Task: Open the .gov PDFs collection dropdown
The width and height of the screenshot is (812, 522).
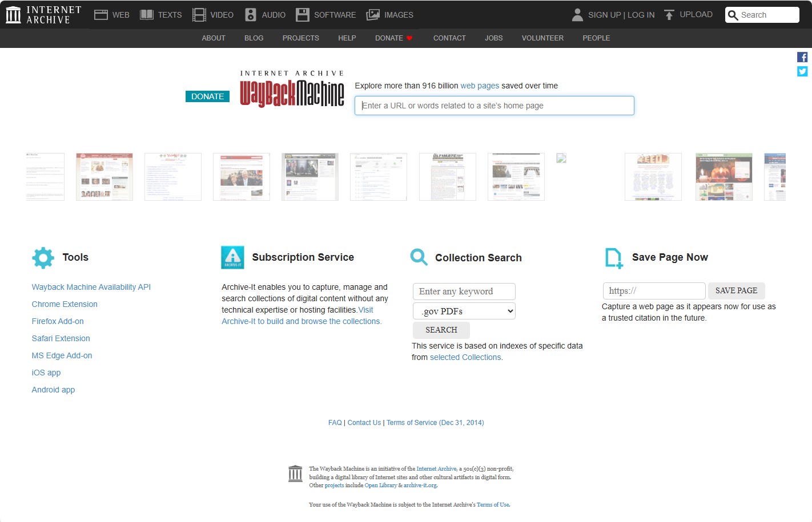Action: (x=464, y=310)
